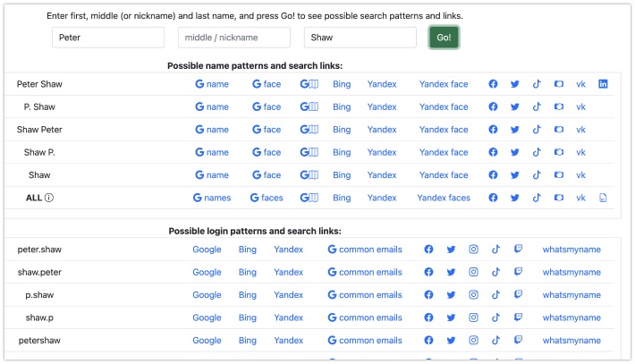The image size is (635, 364).
Task: Open Yandex faces link in ALL row
Action: [x=444, y=198]
